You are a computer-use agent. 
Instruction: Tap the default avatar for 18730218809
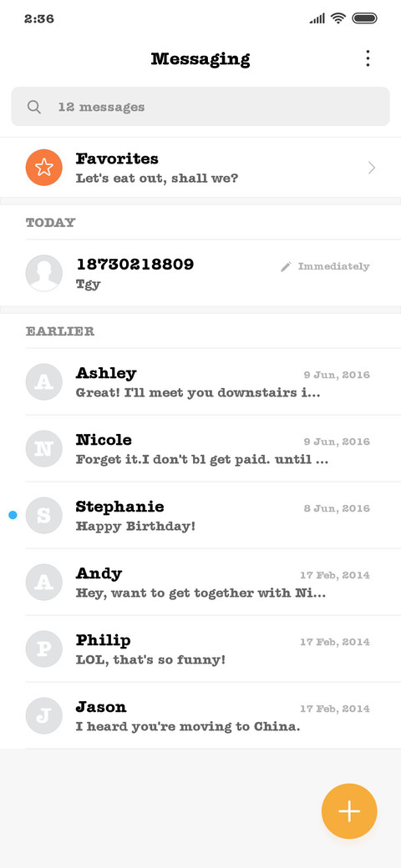(43, 273)
